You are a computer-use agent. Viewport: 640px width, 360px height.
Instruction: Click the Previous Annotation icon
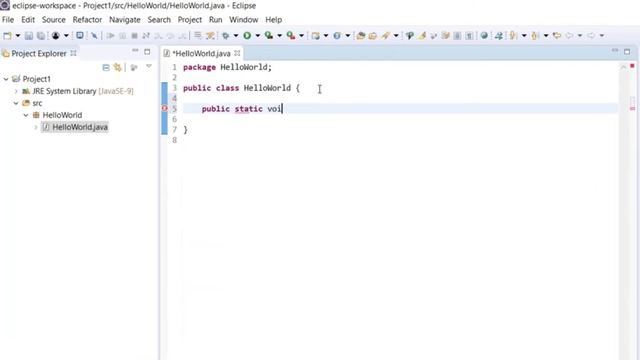[535, 36]
